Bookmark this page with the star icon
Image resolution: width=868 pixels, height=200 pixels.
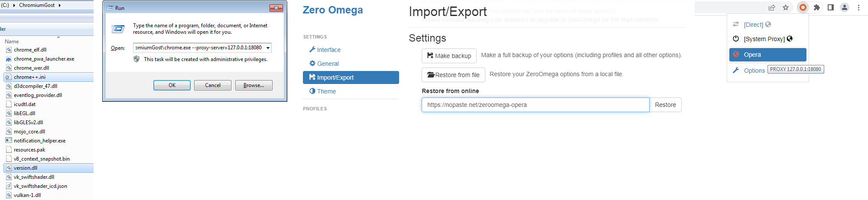(786, 7)
